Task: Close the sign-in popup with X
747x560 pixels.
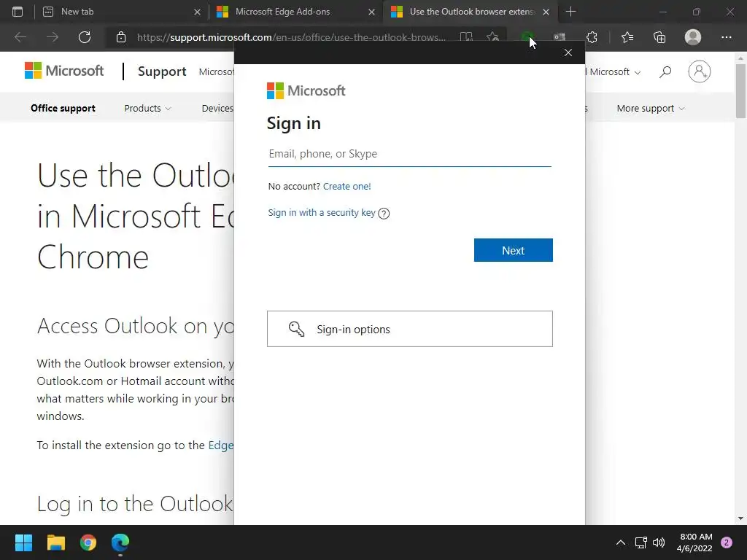Action: pos(568,52)
